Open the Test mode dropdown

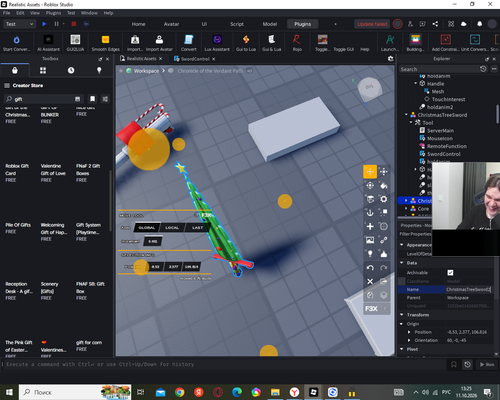(x=19, y=24)
